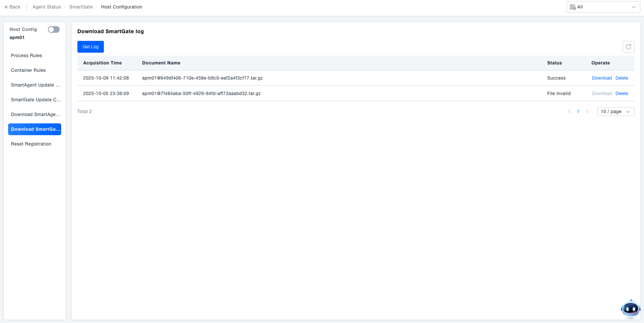The height and width of the screenshot is (323, 644).
Task: Open Process Rules in the sidebar
Action: tap(27, 56)
